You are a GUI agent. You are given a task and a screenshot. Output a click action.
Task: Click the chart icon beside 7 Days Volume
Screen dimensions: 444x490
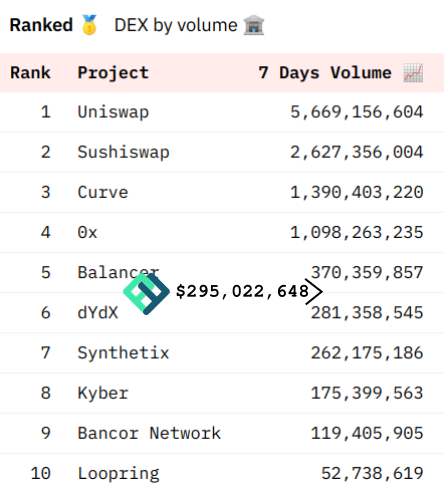[413, 72]
